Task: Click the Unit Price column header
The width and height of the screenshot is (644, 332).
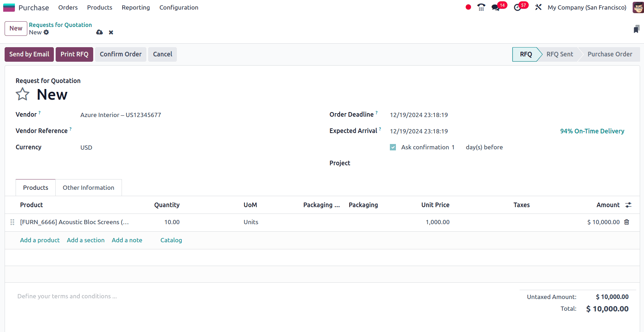Action: pos(435,205)
